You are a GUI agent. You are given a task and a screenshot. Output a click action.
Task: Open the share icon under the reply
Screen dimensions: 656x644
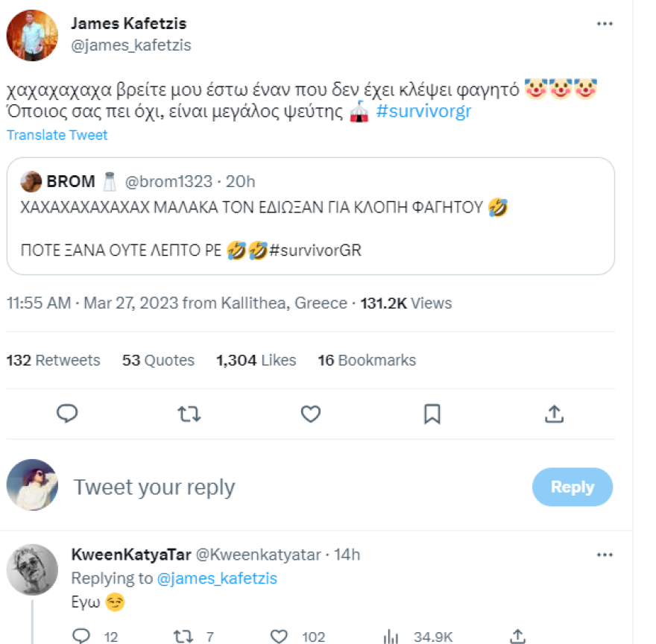click(x=516, y=636)
